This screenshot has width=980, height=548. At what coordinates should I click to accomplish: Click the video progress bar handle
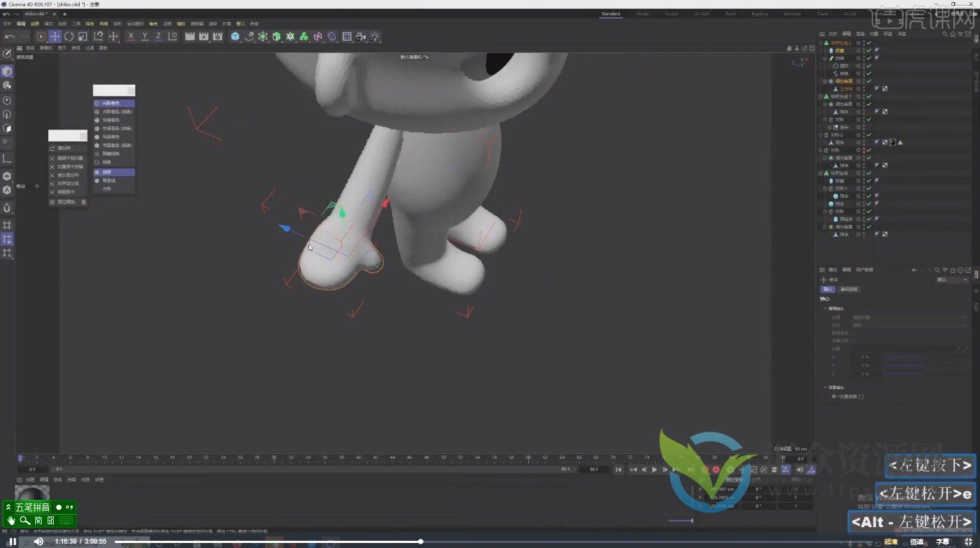[x=420, y=542]
